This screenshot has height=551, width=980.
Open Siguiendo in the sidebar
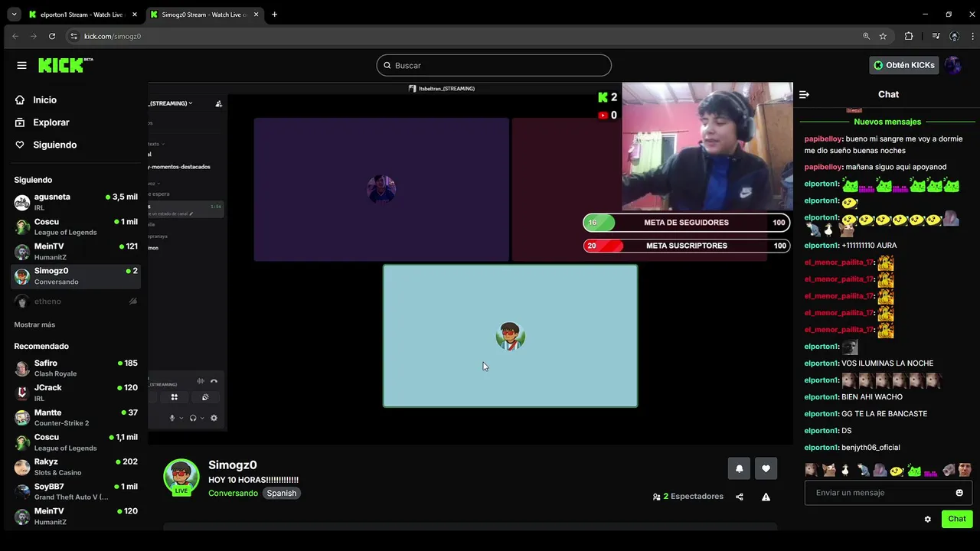pyautogui.click(x=54, y=145)
